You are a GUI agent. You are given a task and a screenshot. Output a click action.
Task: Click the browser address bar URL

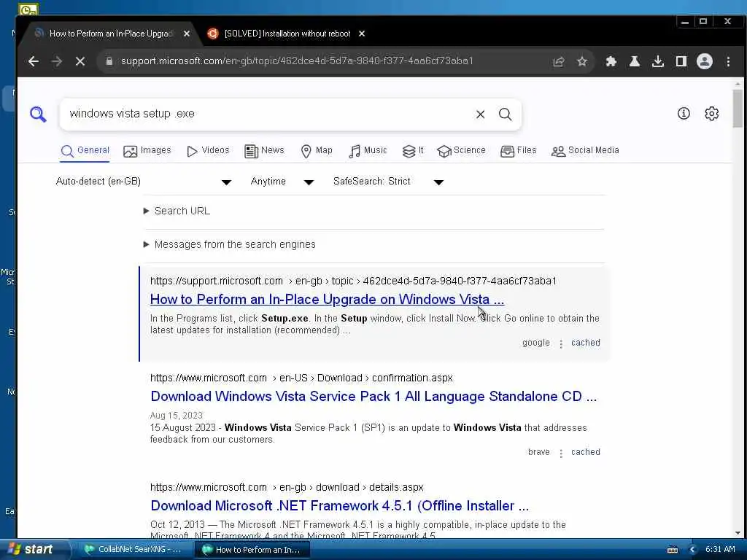pos(297,61)
